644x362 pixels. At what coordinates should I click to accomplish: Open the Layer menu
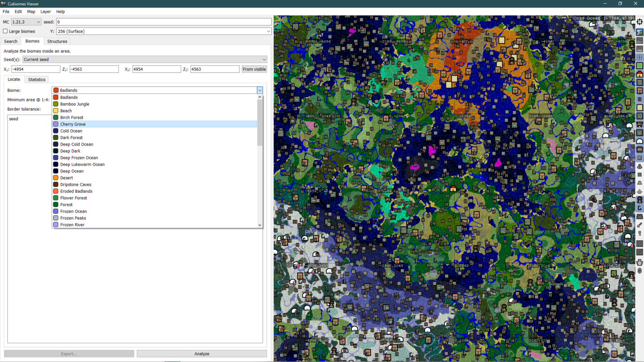pyautogui.click(x=45, y=11)
